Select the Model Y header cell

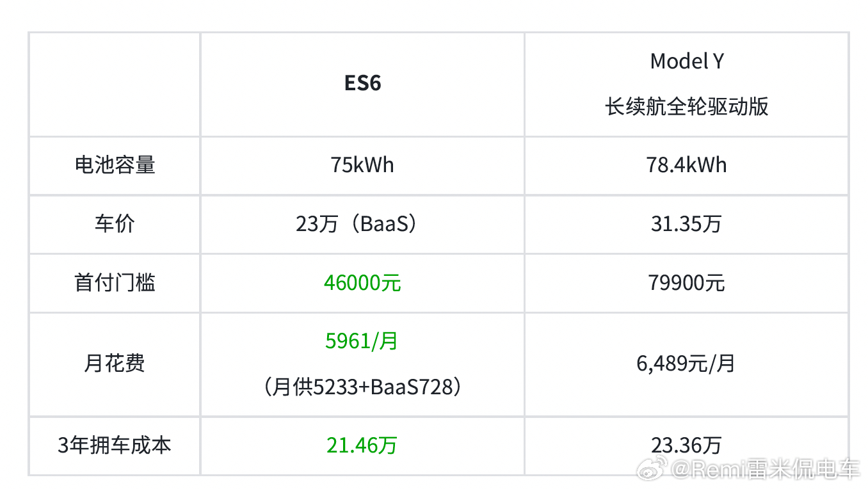pyautogui.click(x=687, y=84)
